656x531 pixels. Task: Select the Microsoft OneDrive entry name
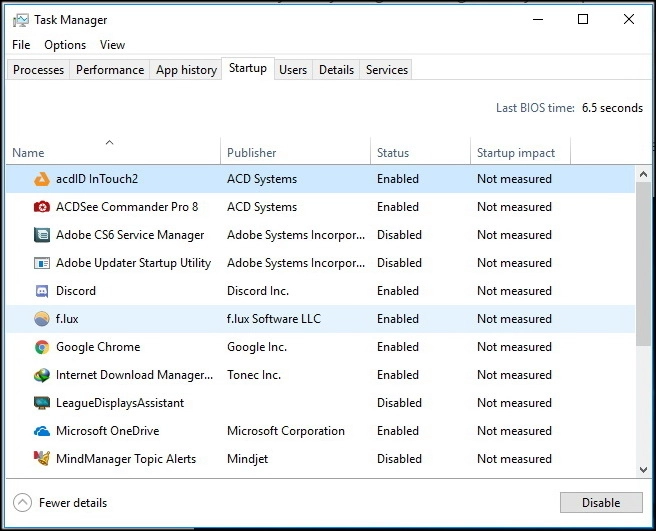108,431
